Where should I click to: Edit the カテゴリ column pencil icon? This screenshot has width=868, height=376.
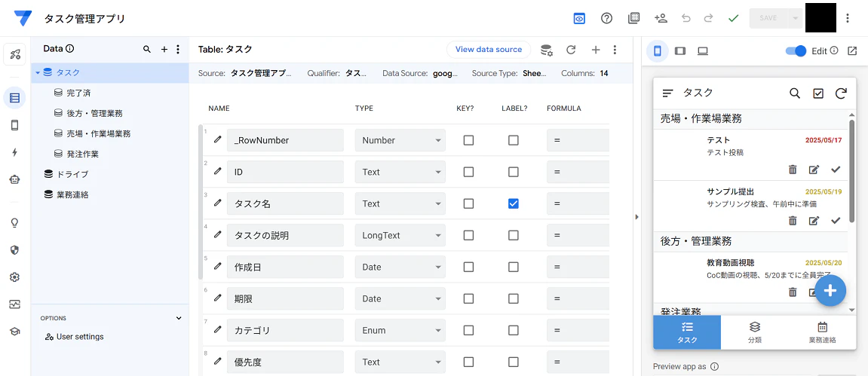(217, 329)
